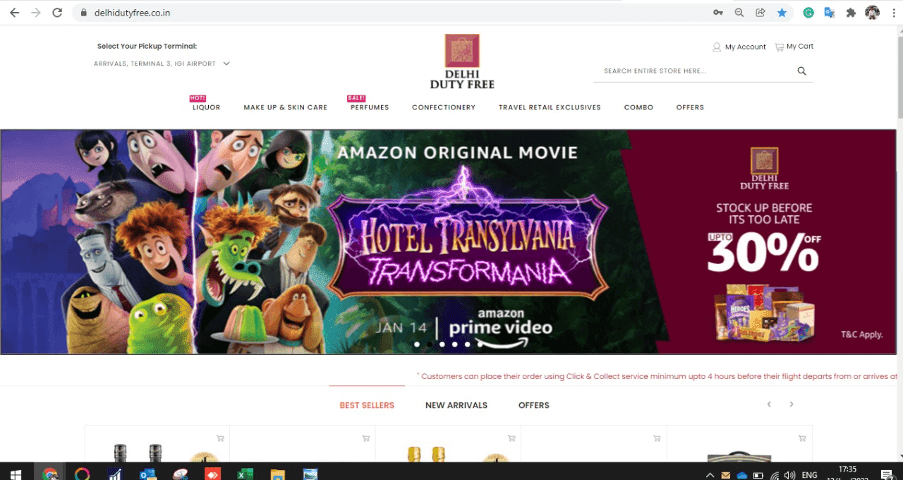The image size is (904, 480).
Task: Switch to the Offers product tab
Action: coord(534,405)
